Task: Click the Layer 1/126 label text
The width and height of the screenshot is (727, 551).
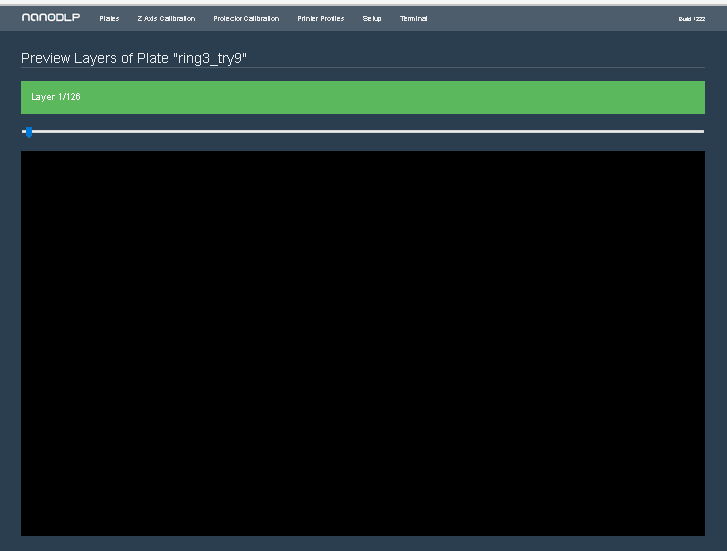Action: 56,97
